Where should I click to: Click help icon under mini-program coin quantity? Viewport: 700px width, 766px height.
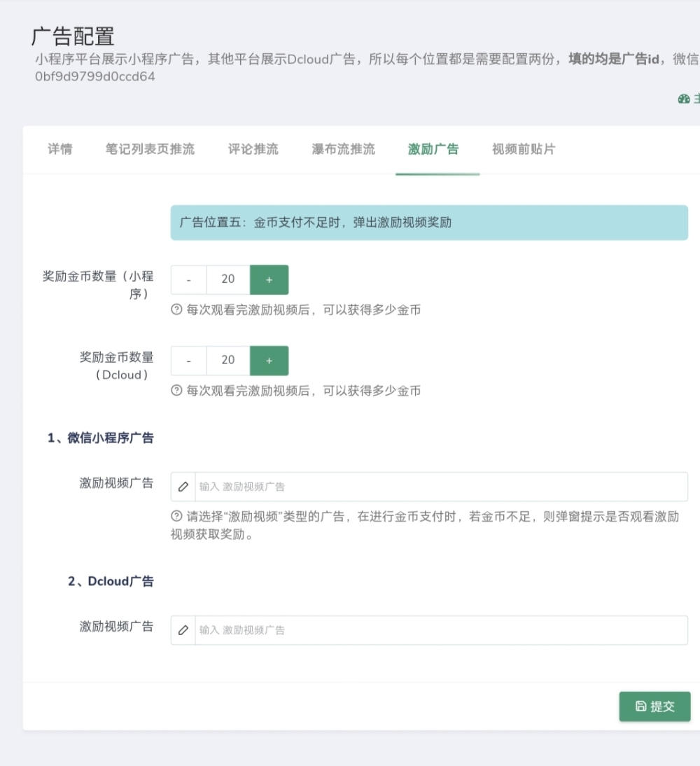click(176, 309)
